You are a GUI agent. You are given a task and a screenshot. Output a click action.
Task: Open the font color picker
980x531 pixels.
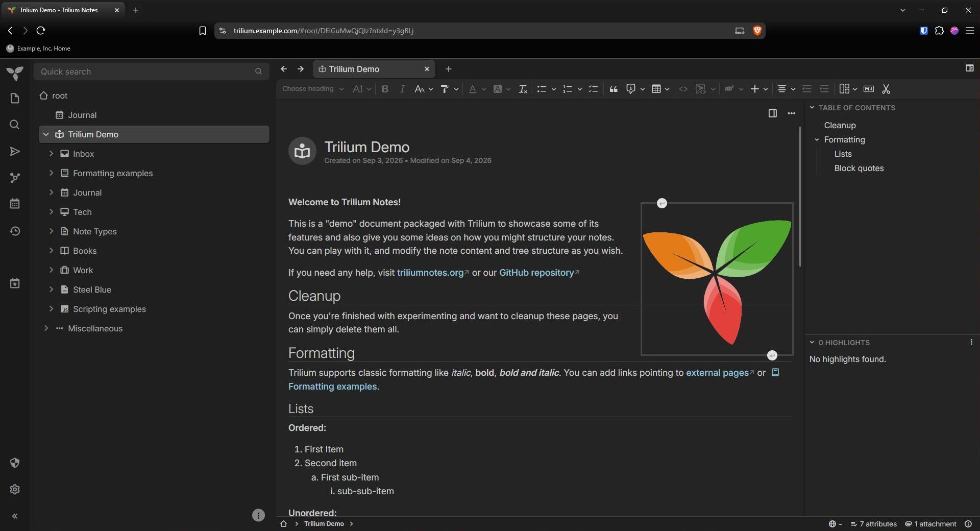point(477,89)
